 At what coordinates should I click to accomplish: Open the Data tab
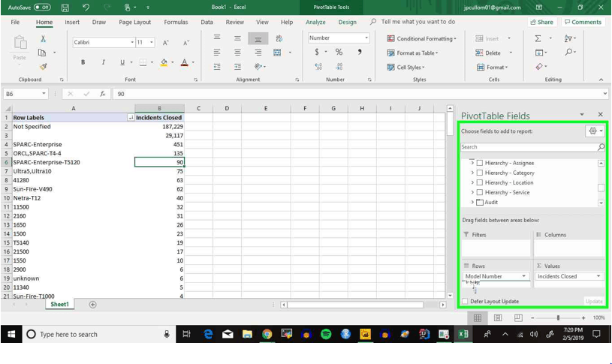(207, 23)
